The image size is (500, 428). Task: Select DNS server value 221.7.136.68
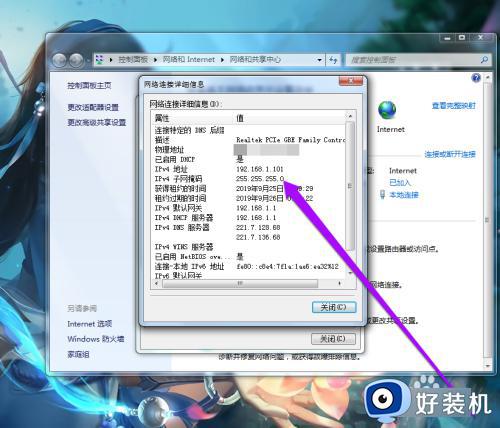pos(258,237)
